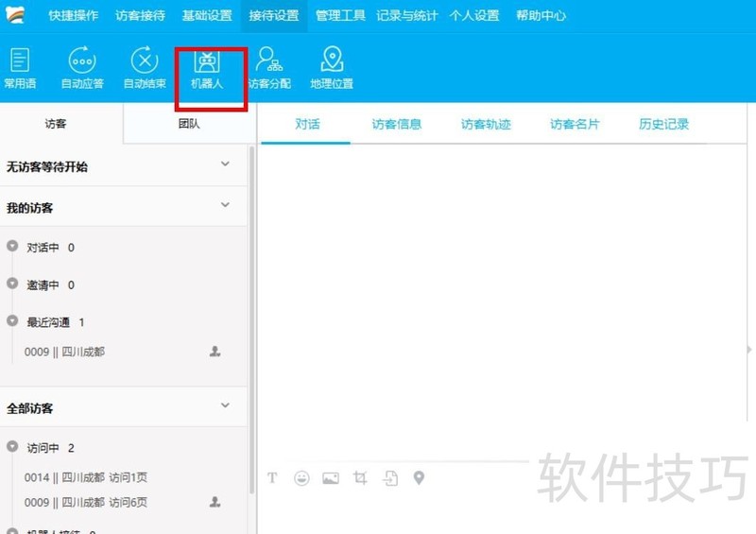756x534 pixels.
Task: Collapse the 对话中 group bullet
Action: 12,246
